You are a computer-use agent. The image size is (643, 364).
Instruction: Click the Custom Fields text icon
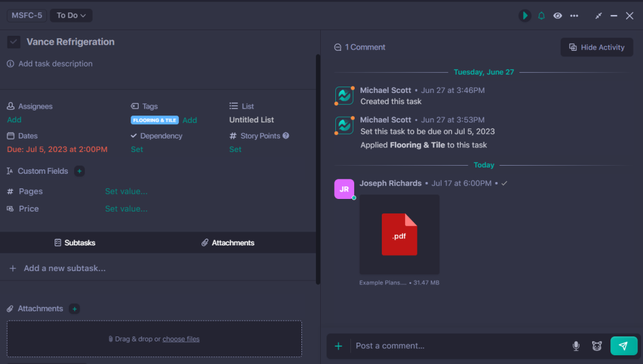[x=10, y=171]
